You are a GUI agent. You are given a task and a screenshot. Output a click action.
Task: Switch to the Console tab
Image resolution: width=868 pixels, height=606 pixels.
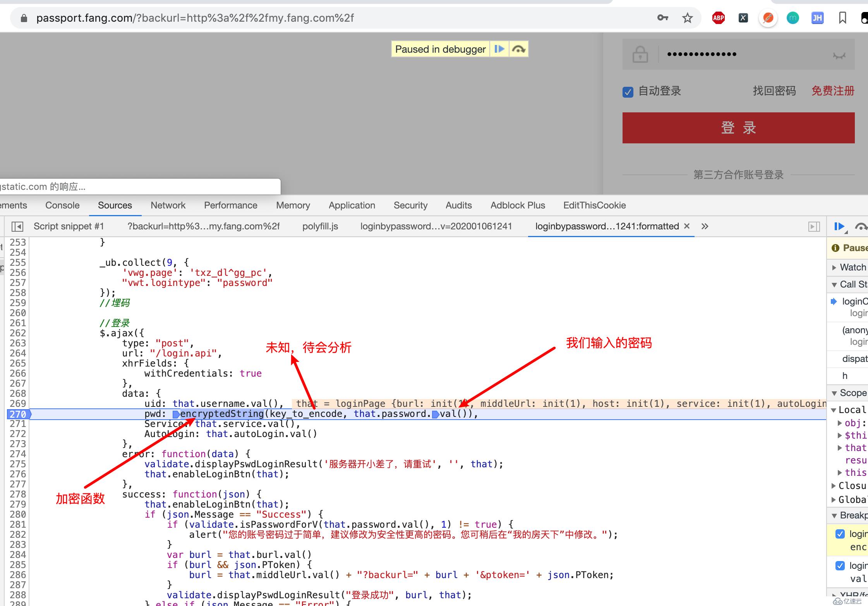(x=63, y=205)
